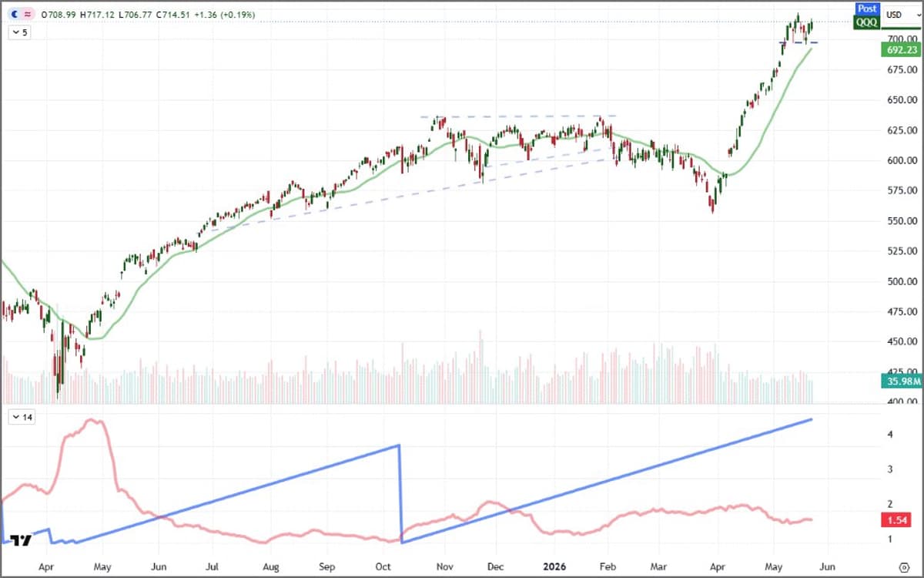
Task: Click the green QQQ symbol label
Action: point(867,22)
